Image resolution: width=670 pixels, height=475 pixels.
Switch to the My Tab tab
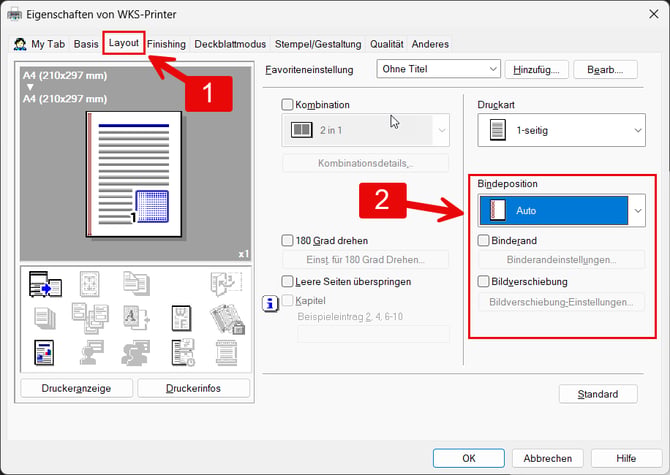coord(40,44)
